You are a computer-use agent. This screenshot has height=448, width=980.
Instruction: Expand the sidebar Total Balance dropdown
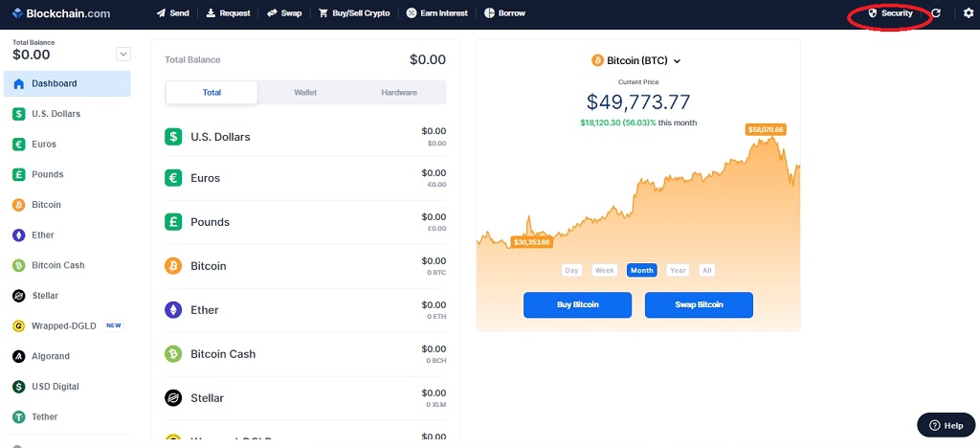[123, 55]
